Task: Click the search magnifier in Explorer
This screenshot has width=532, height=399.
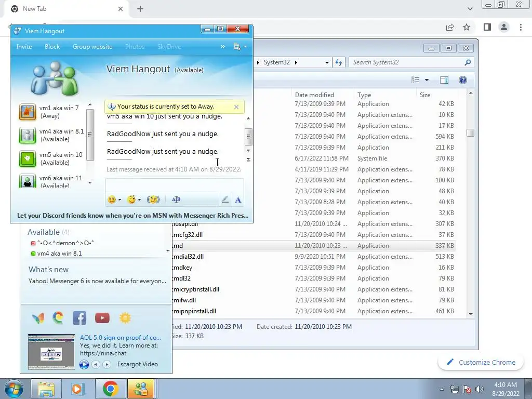Action: 468,62
